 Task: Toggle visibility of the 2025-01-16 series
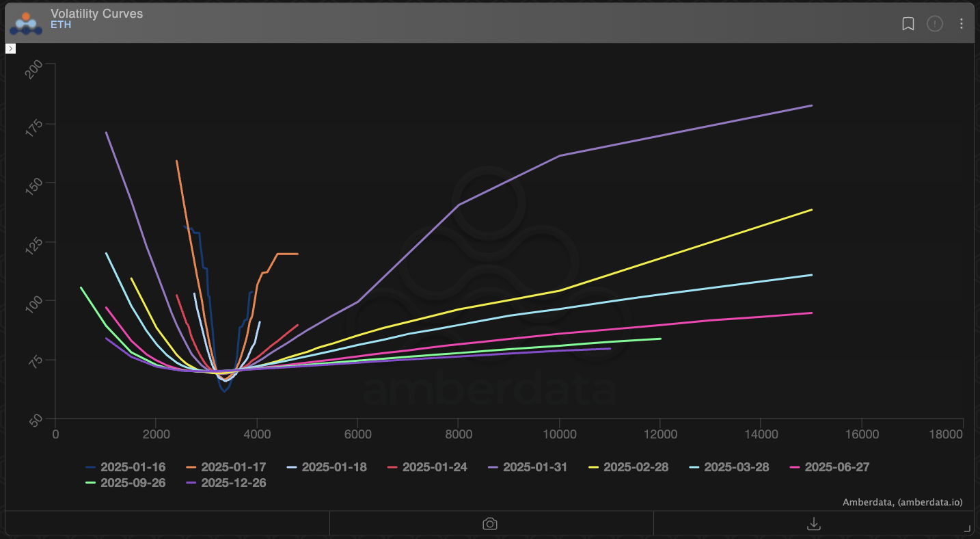click(x=90, y=467)
